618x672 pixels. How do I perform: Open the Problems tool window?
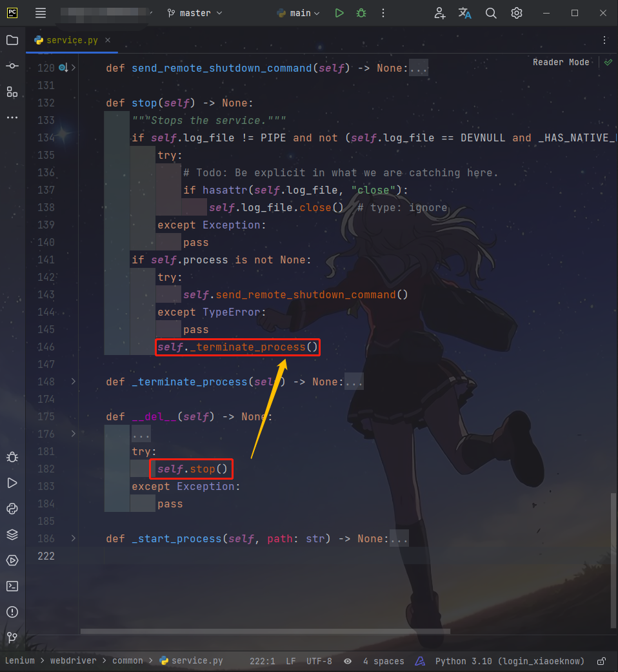click(12, 611)
